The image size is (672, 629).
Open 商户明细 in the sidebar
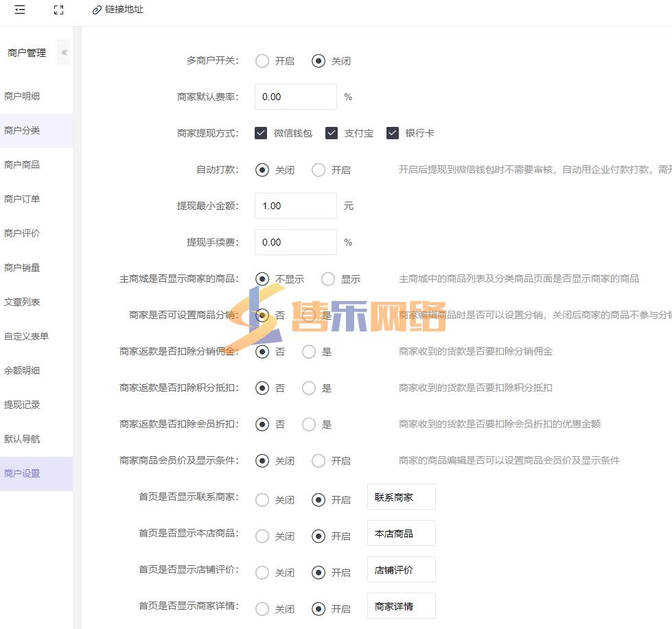click(22, 96)
